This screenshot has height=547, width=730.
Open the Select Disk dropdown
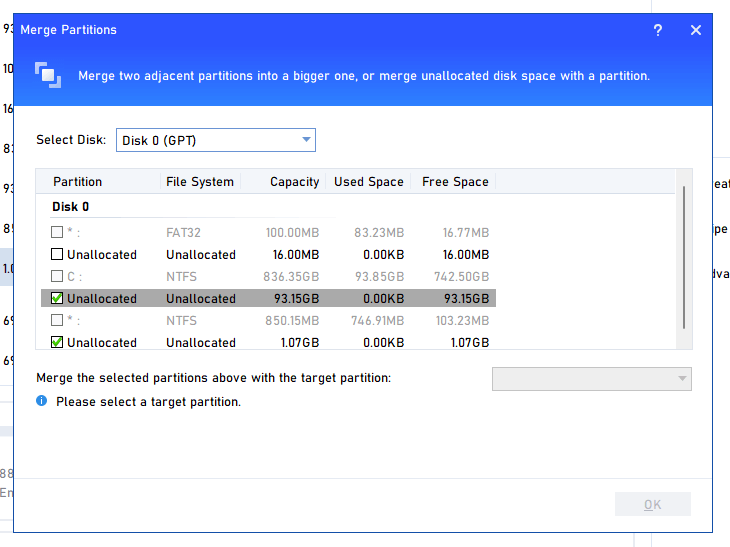(x=215, y=140)
